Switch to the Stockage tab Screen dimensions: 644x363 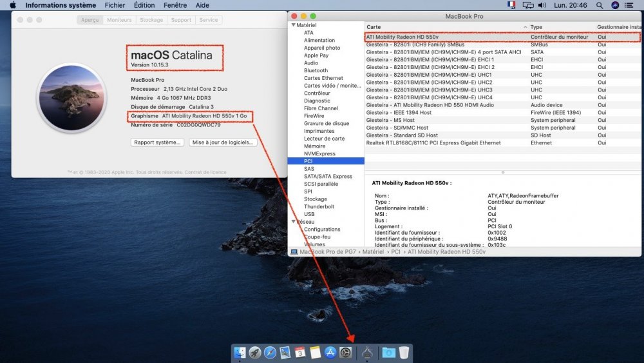point(151,20)
